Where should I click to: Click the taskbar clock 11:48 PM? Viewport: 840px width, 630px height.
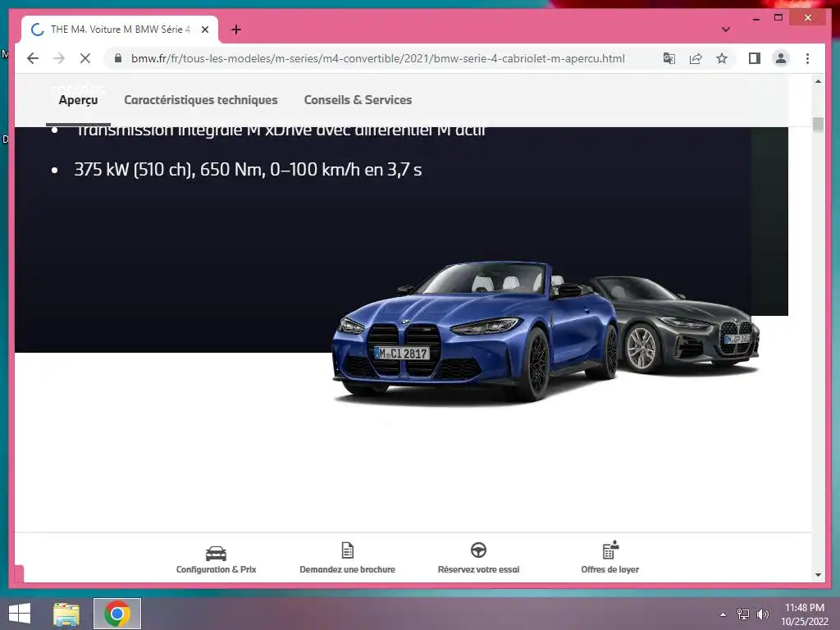click(x=805, y=608)
